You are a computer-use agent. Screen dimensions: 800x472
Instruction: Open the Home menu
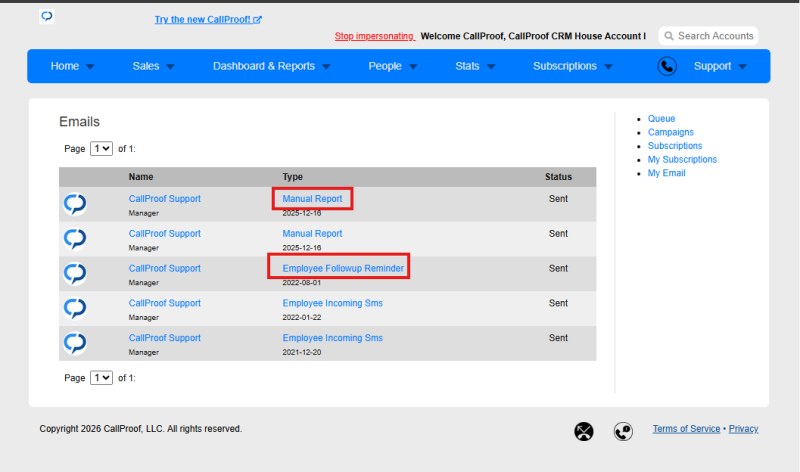coord(65,66)
